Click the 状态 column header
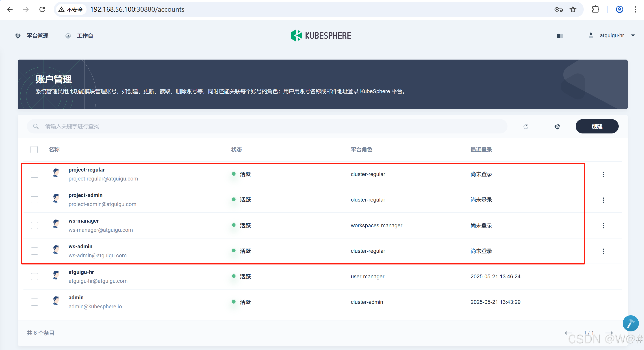This screenshot has width=644, height=350. [x=236, y=149]
